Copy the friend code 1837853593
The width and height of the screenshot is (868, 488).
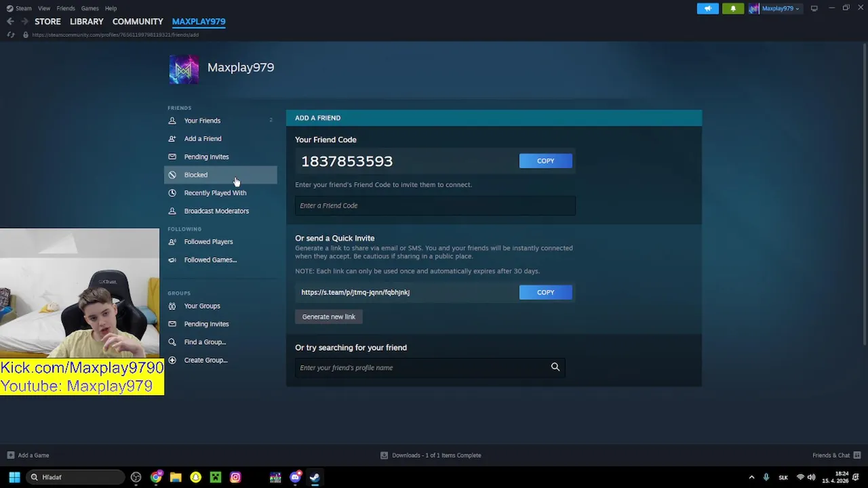pos(545,161)
